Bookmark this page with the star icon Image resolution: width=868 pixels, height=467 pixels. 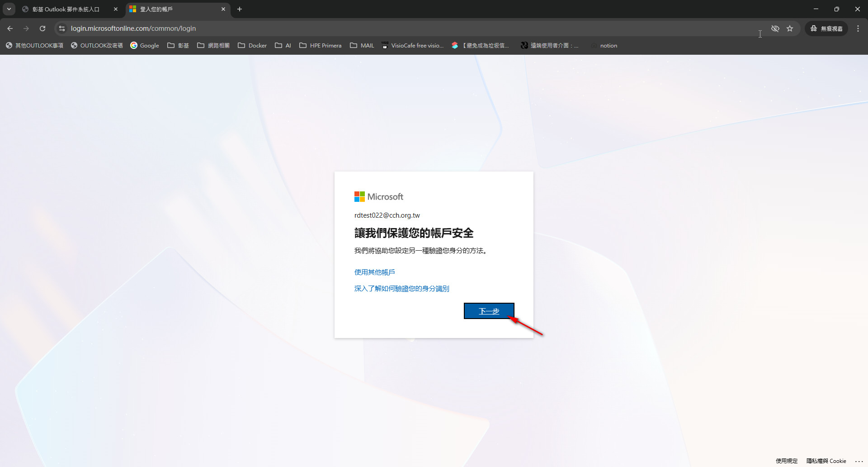coord(790,29)
